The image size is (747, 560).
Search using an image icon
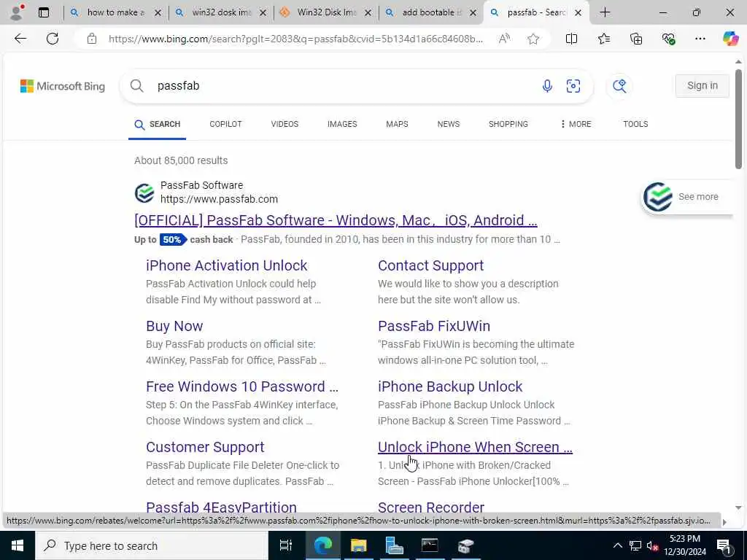point(573,86)
